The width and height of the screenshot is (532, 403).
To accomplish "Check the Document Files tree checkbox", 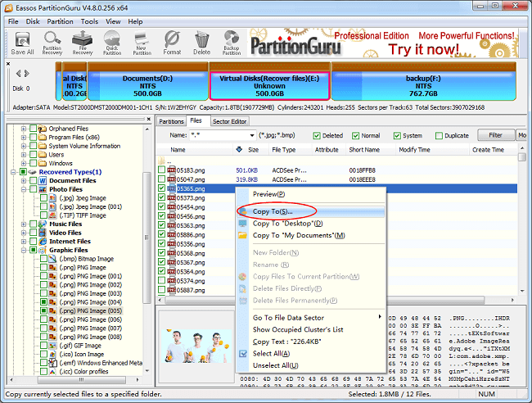I will pos(34,181).
